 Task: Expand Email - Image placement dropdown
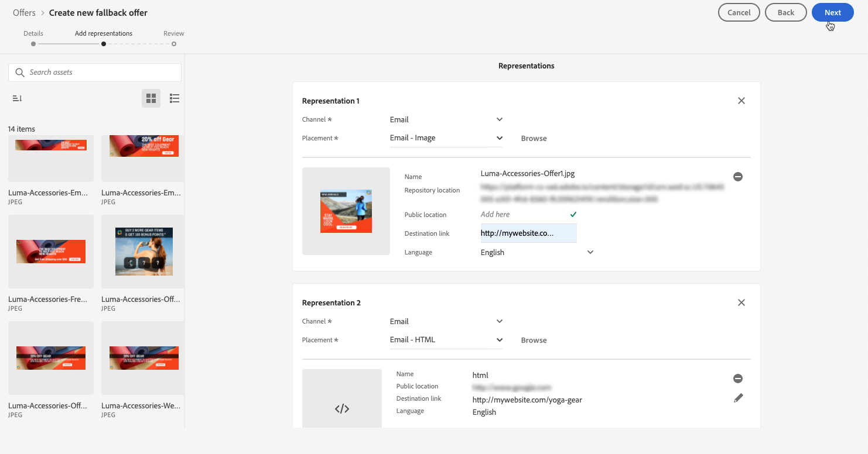point(499,138)
